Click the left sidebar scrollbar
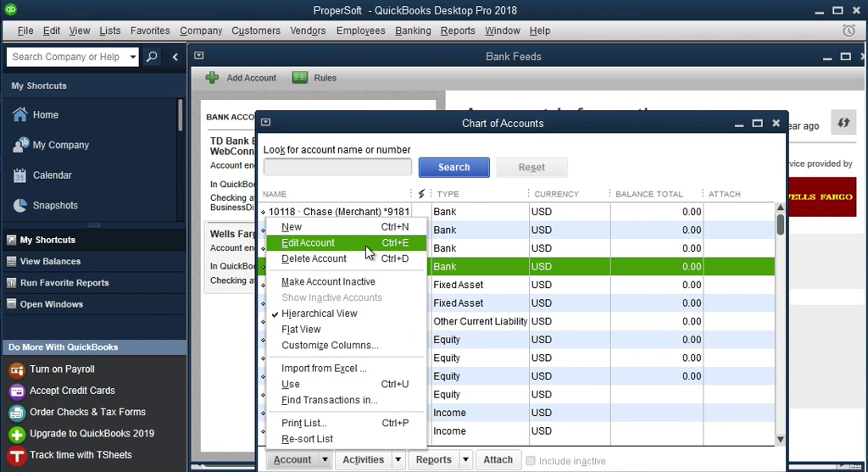 click(x=180, y=115)
